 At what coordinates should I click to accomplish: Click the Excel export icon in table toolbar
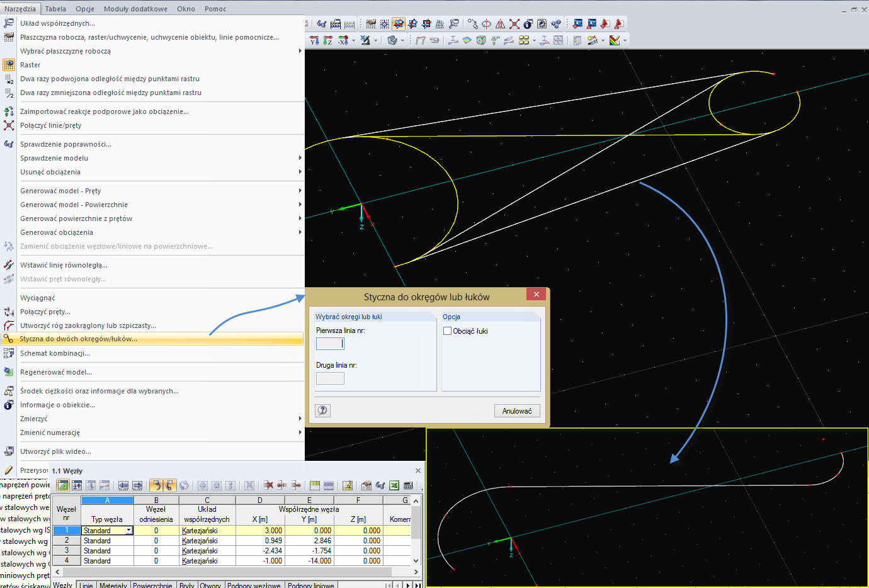click(x=394, y=485)
